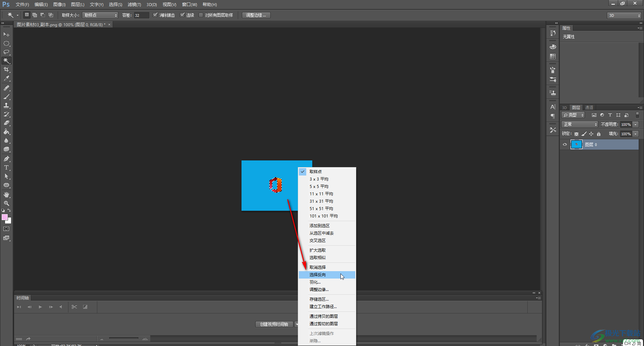The image size is (644, 346).
Task: Open the layer filter type dropdown
Action: pyautogui.click(x=573, y=115)
